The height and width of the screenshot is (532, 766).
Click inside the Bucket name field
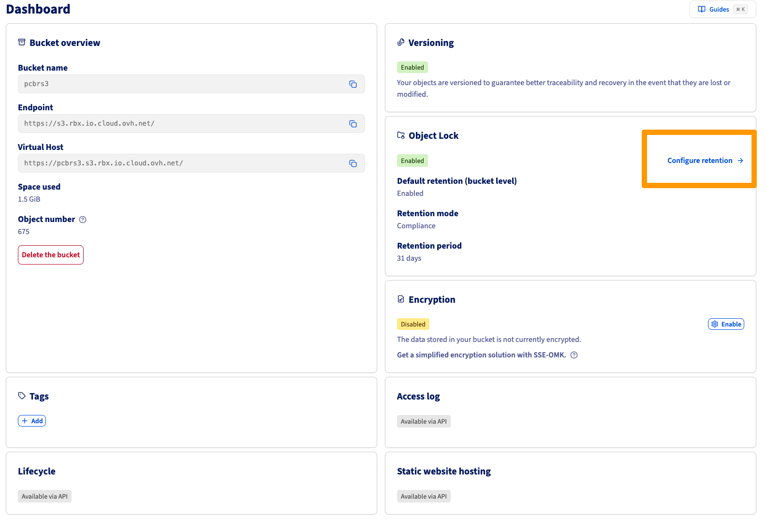179,84
